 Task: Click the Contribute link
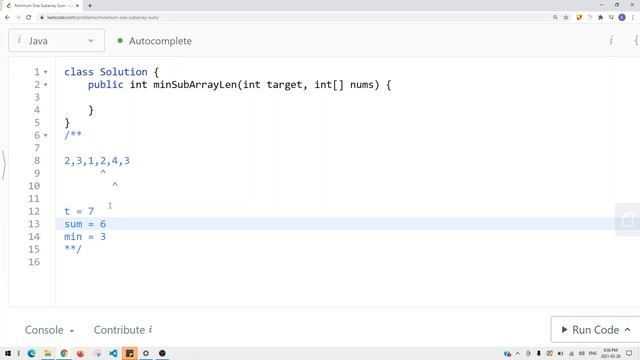click(123, 330)
